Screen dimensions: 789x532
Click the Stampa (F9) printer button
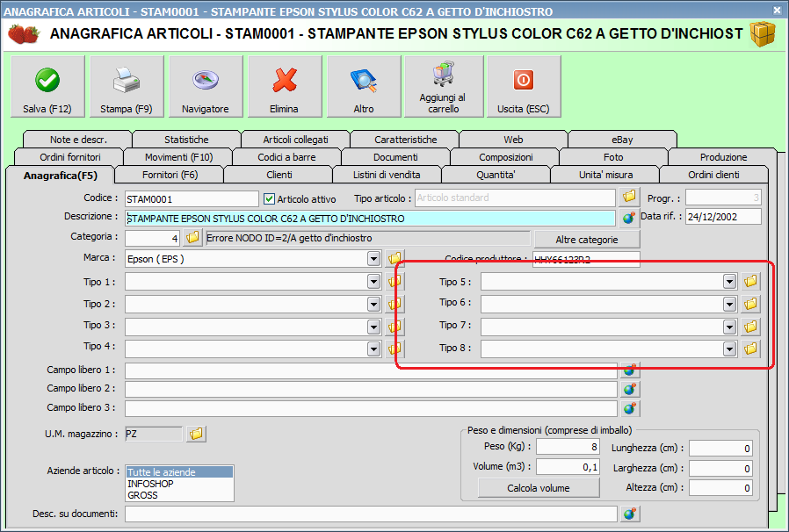[127, 87]
